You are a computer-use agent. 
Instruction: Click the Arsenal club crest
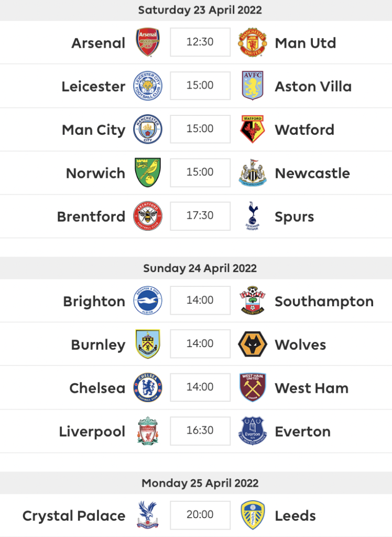(148, 42)
